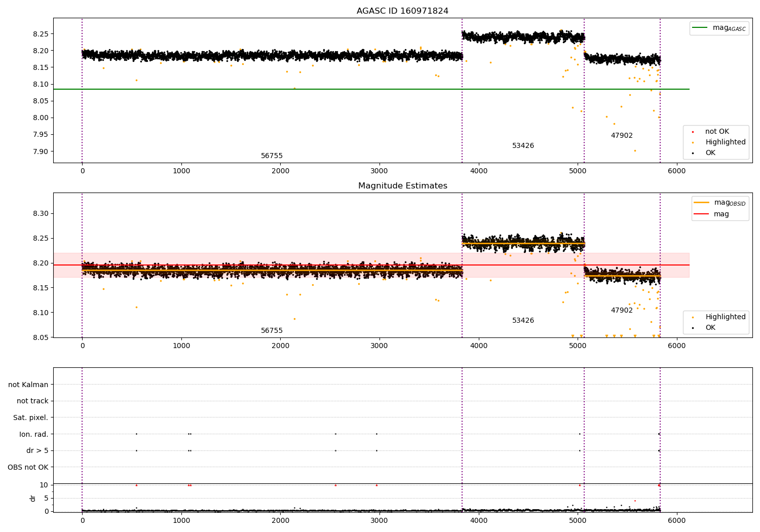Image resolution: width=760 pixels, height=532 pixels.
Task: Click the 8.05 y-tick in middle plot
Action: point(41,337)
